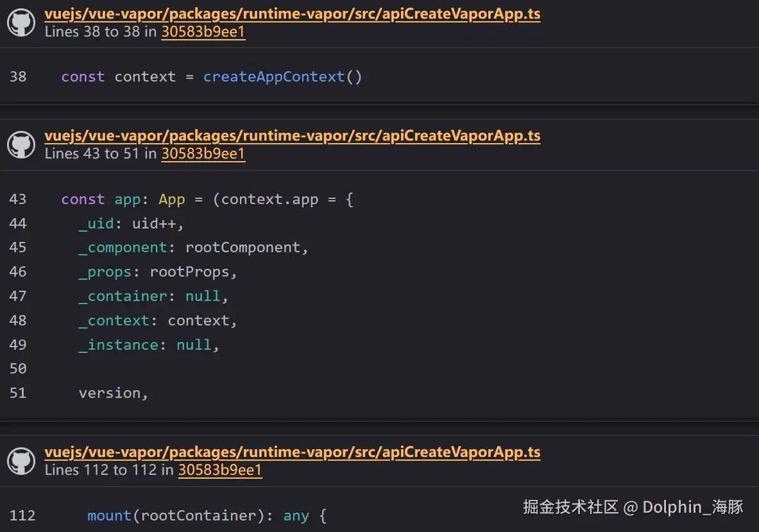Image resolution: width=759 pixels, height=532 pixels.
Task: Open the third apiCreateVaporApp.ts link near the bottom
Action: pyautogui.click(x=292, y=452)
